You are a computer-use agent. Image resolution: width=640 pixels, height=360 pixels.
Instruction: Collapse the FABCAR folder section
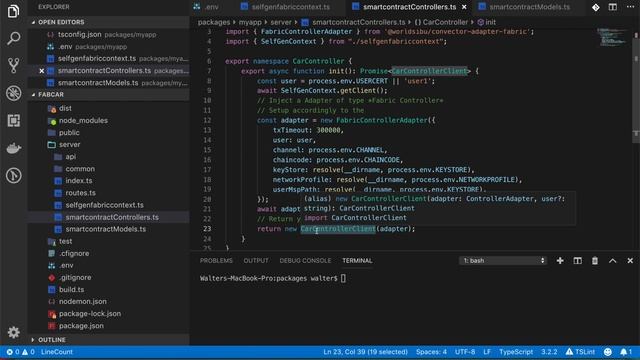pyautogui.click(x=108, y=94)
